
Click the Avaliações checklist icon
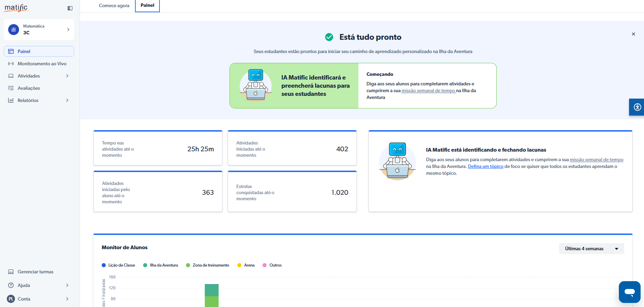11,88
